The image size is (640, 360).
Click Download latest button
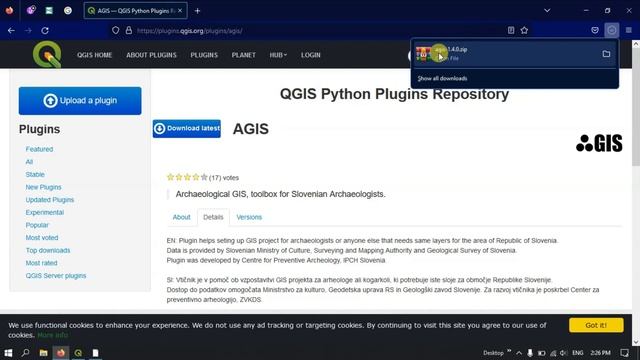[187, 129]
